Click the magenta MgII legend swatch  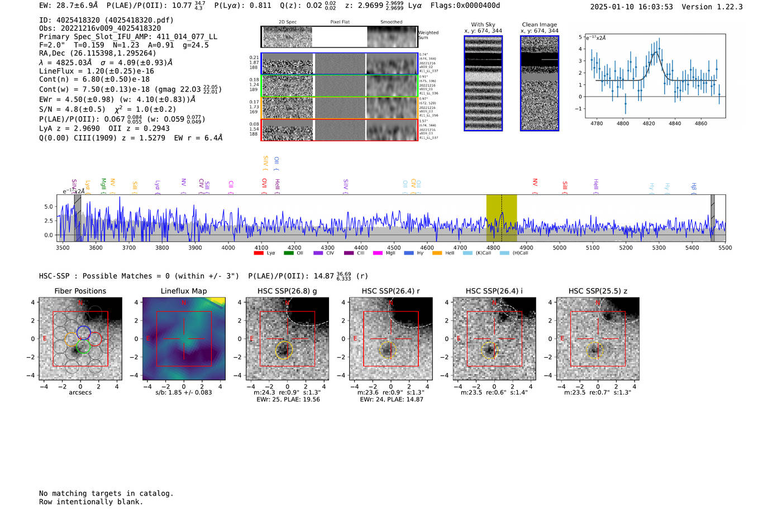tap(378, 253)
